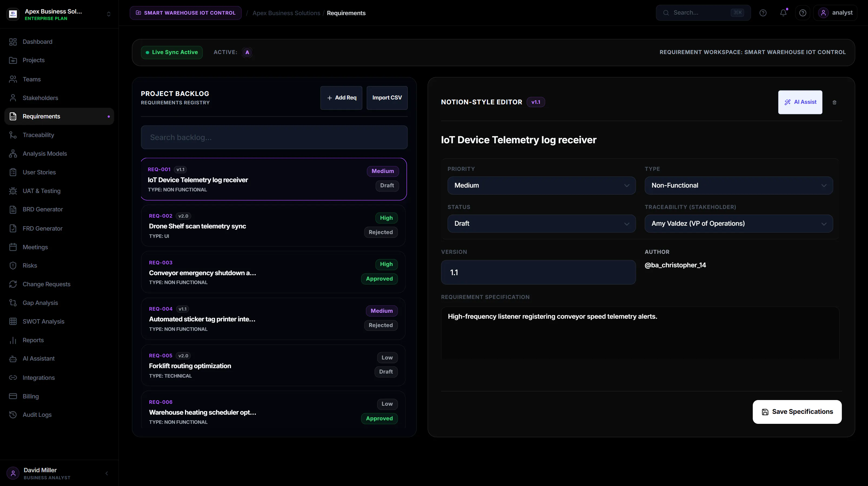Image resolution: width=868 pixels, height=486 pixels.
Task: Go to Meetings
Action: [x=59, y=247]
